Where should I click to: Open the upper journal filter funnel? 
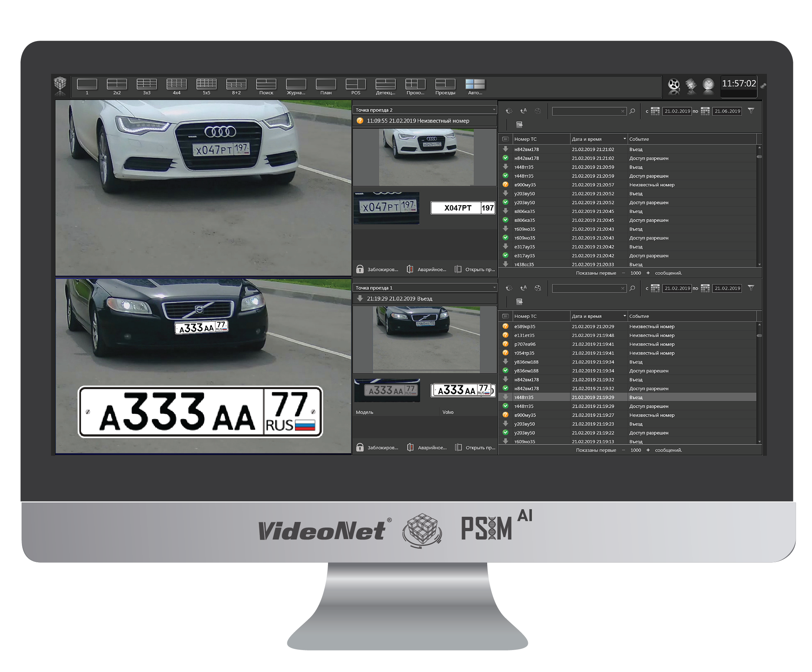coord(751,111)
